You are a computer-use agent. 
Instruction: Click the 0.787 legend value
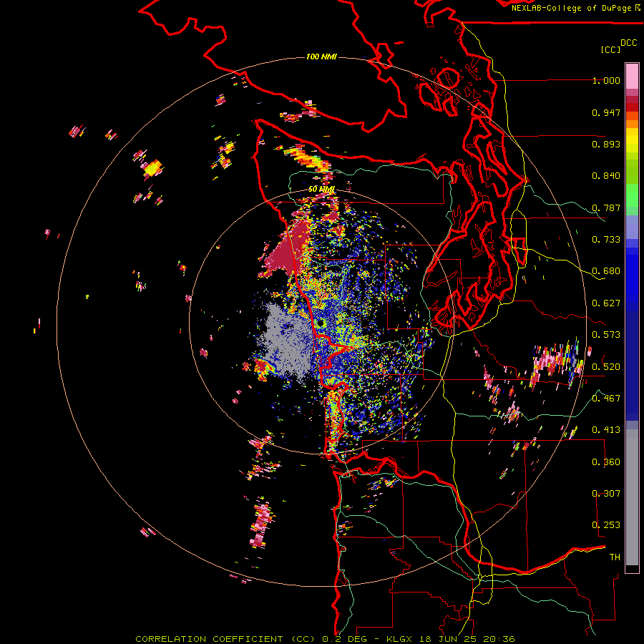coord(606,208)
